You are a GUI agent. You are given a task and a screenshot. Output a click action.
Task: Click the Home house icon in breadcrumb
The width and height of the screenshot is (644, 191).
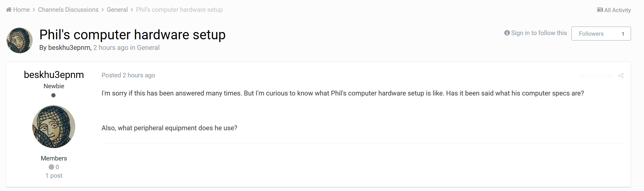[9, 10]
